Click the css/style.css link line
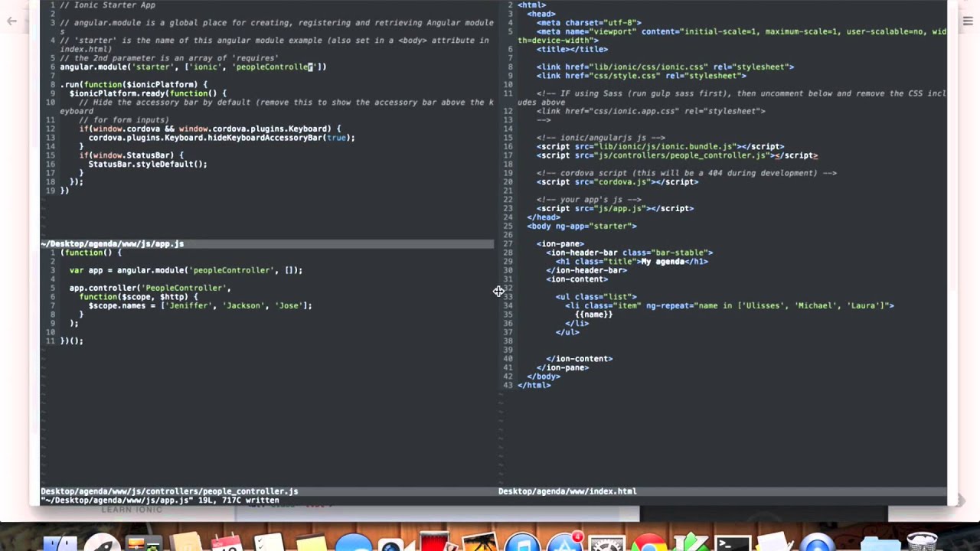Screen dimensions: 980x551 click(x=641, y=76)
